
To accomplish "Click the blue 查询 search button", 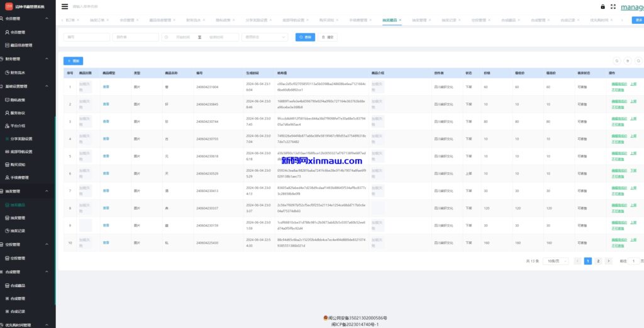I will coord(305,37).
